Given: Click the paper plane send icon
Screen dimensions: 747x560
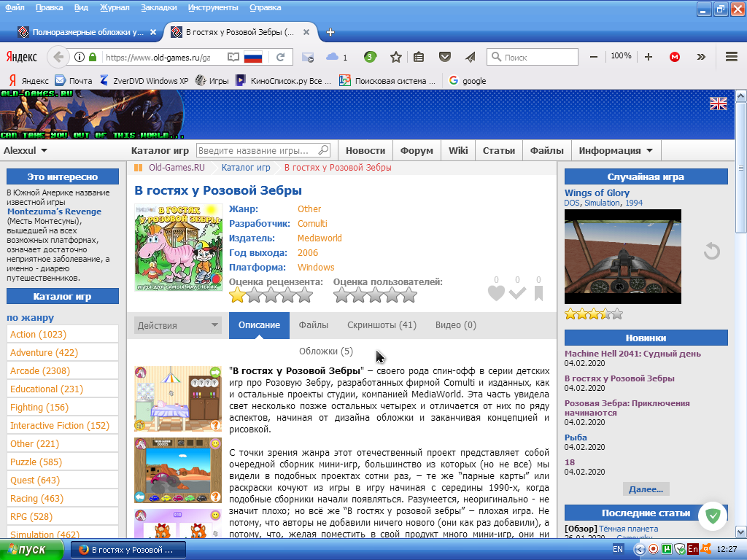Looking at the screenshot, I should (471, 57).
